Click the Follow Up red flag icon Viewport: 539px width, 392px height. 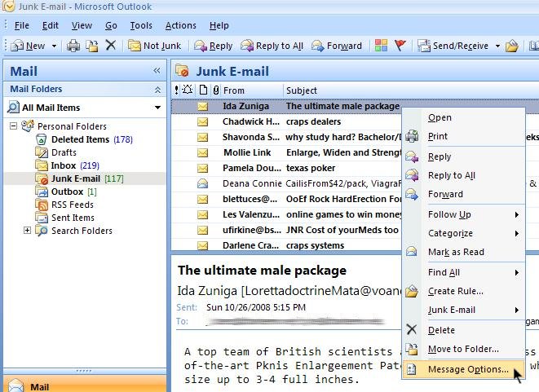[400, 46]
